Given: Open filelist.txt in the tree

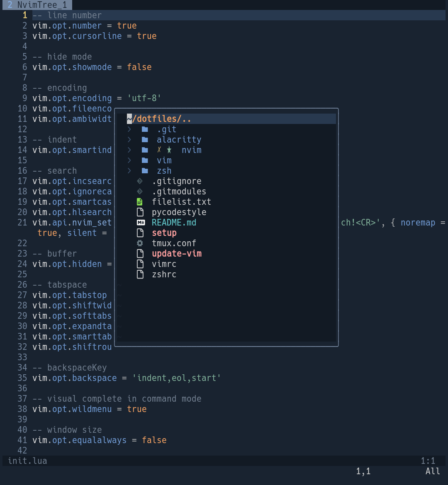Looking at the screenshot, I should [x=181, y=202].
